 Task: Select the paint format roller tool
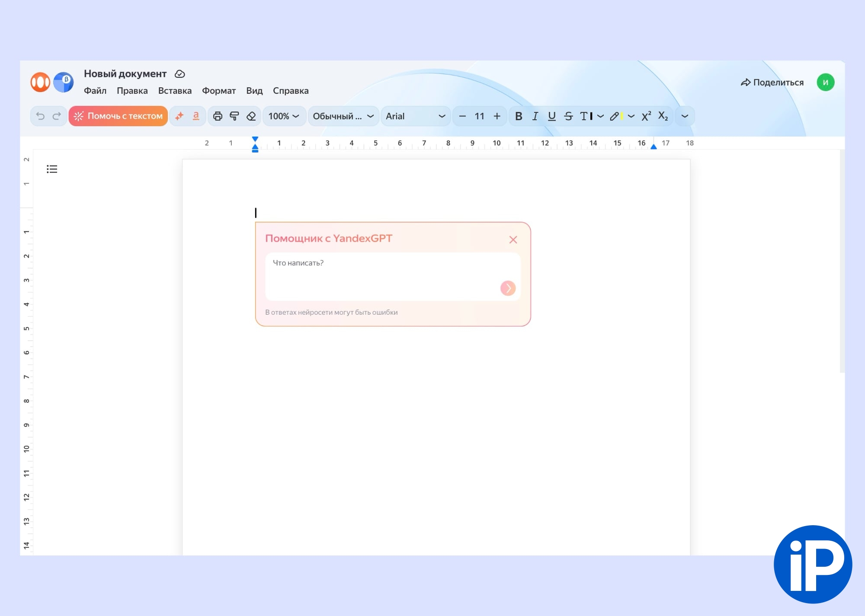[x=234, y=116]
